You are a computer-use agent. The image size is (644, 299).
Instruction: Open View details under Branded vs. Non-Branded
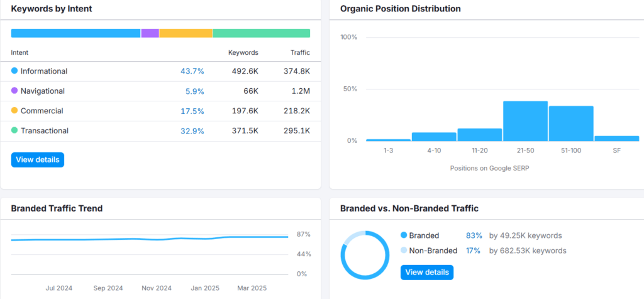427,273
